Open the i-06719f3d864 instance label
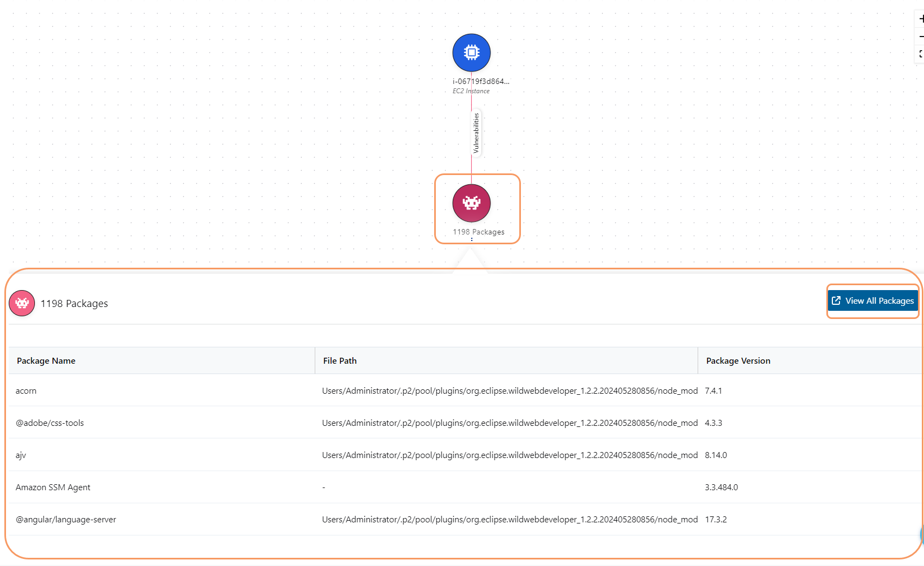Image resolution: width=924 pixels, height=566 pixels. tap(481, 81)
